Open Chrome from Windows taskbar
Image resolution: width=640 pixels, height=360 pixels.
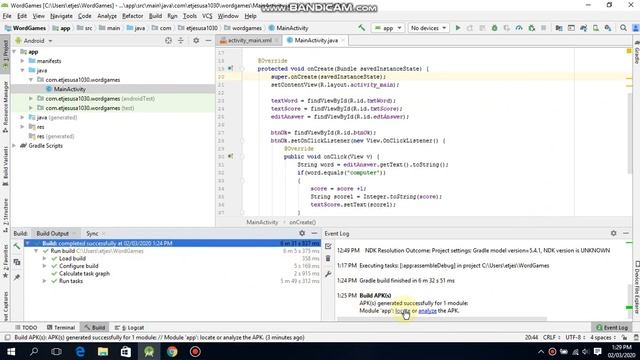[x=172, y=351]
